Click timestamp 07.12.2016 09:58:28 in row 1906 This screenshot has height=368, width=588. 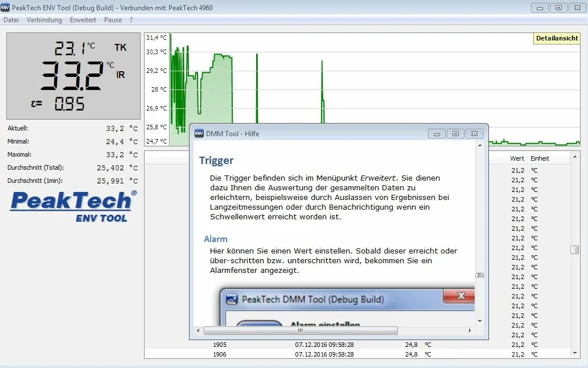click(x=324, y=354)
